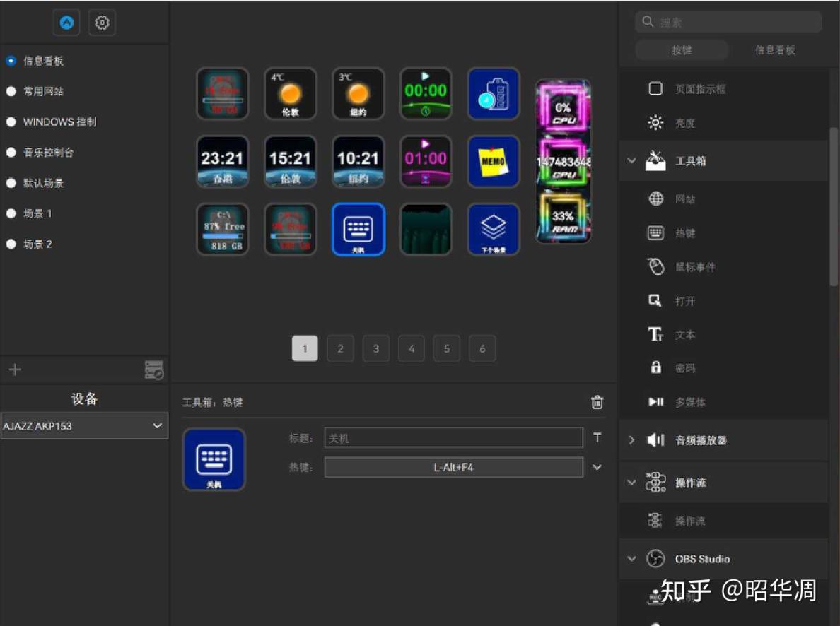Collapse the OBS Studio section
This screenshot has width=840, height=626.
(632, 559)
